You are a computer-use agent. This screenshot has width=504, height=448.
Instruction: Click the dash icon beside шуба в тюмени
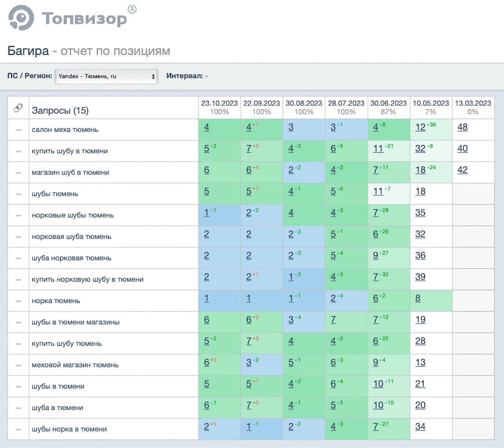18,408
